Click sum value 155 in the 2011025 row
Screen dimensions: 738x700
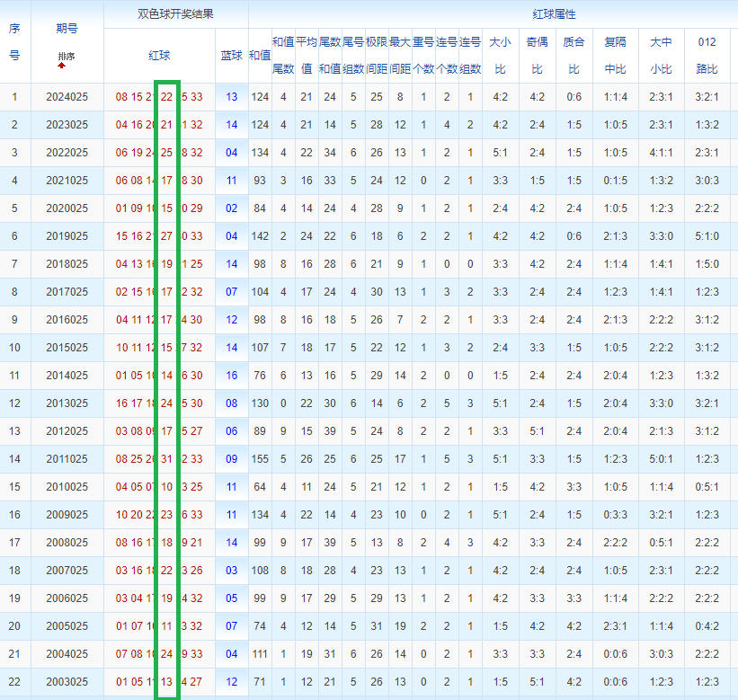point(260,459)
